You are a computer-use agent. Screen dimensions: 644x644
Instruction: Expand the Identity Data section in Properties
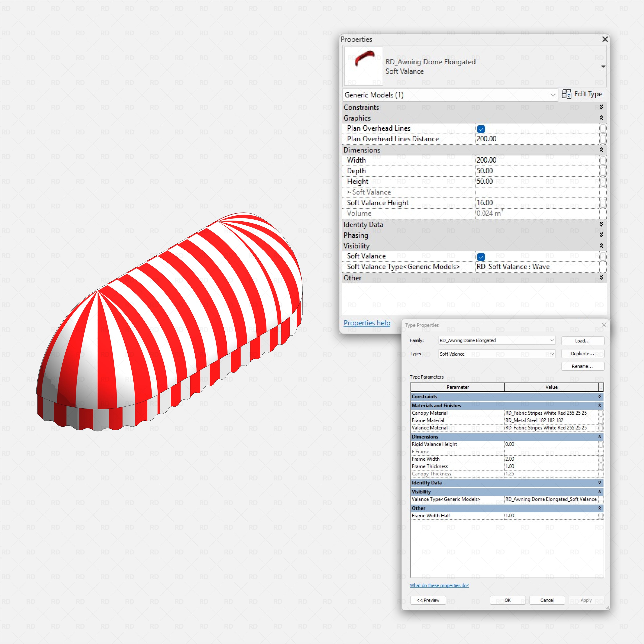click(601, 224)
